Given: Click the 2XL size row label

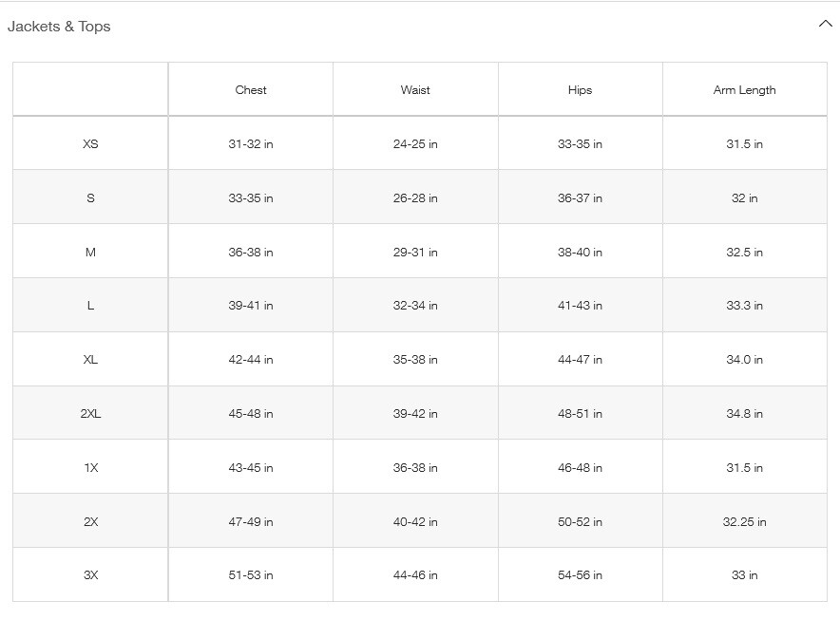Looking at the screenshot, I should [90, 413].
